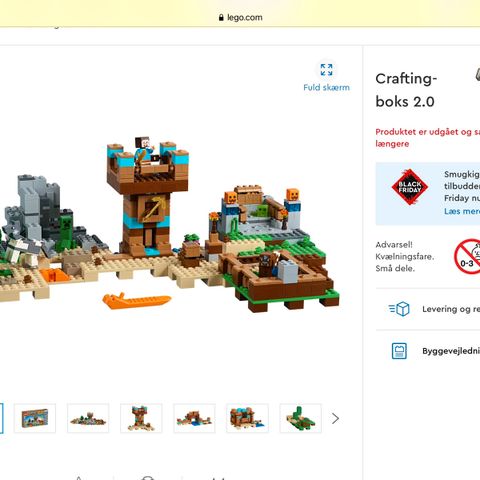The image size is (480, 480).
Task: Select the tall tower build thumbnail
Action: point(141,418)
